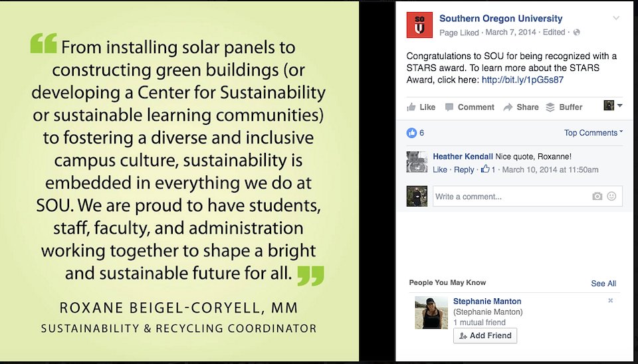Attach a photo using the camera icon
This screenshot has height=364, width=638.
[597, 197]
